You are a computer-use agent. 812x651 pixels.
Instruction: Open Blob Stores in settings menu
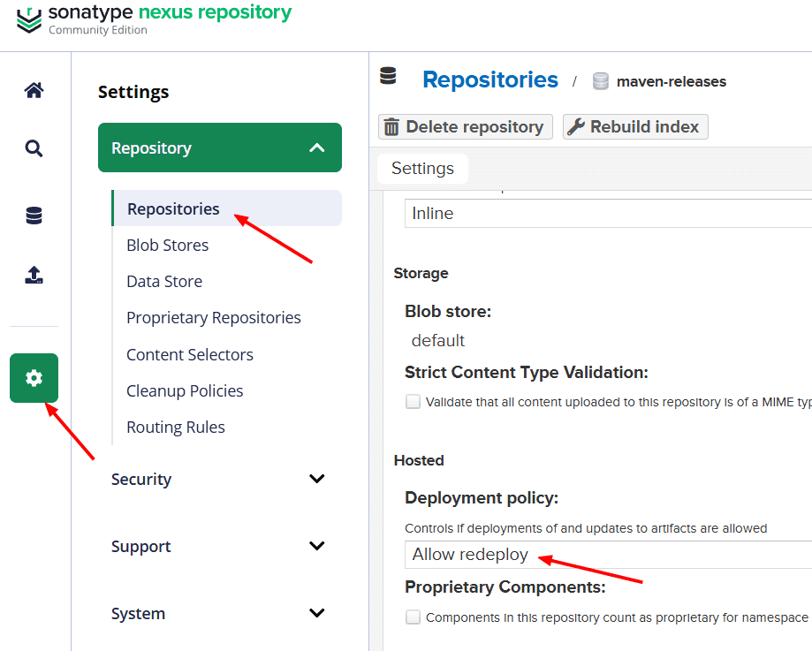tap(167, 245)
